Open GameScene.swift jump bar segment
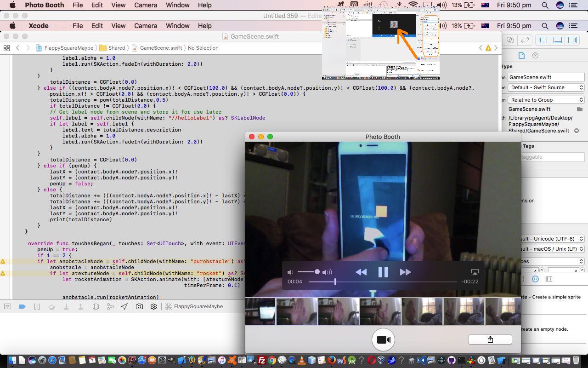Screen dimensions: 588x368 tap(157, 48)
